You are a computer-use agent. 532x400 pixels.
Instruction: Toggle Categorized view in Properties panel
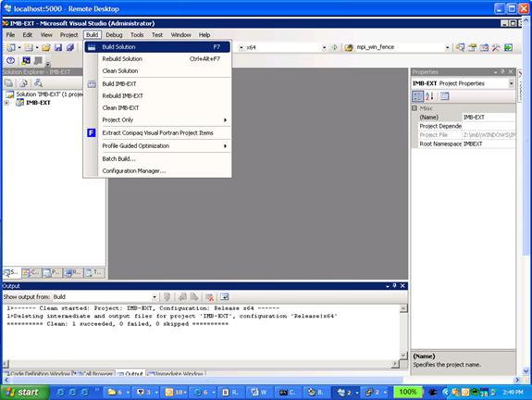pos(417,96)
